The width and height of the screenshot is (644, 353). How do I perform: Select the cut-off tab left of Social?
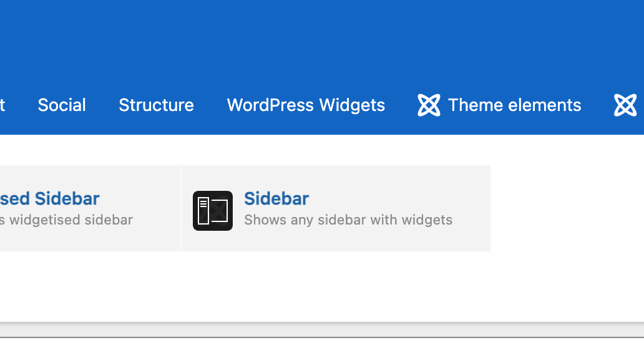[2, 105]
